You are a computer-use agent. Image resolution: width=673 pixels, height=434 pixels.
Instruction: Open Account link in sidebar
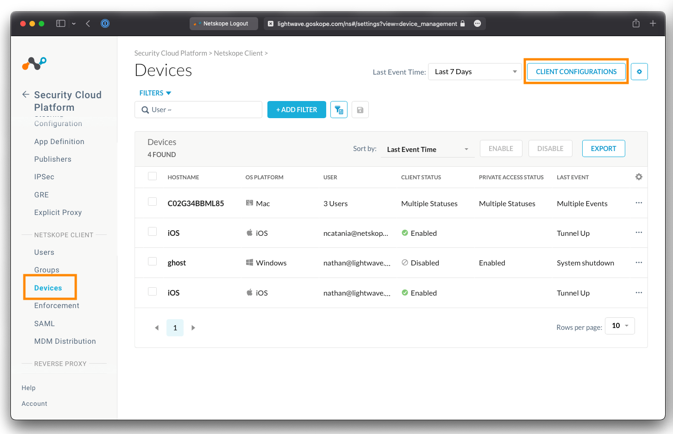point(34,404)
